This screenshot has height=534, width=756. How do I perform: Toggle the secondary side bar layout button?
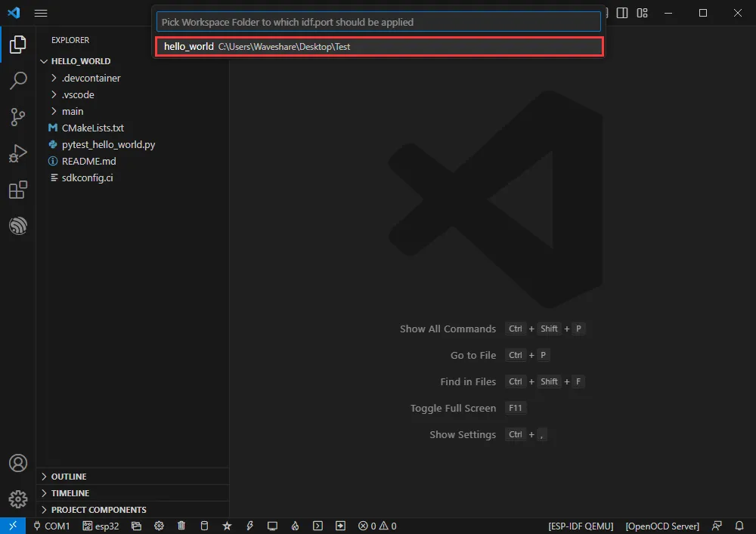(x=622, y=13)
